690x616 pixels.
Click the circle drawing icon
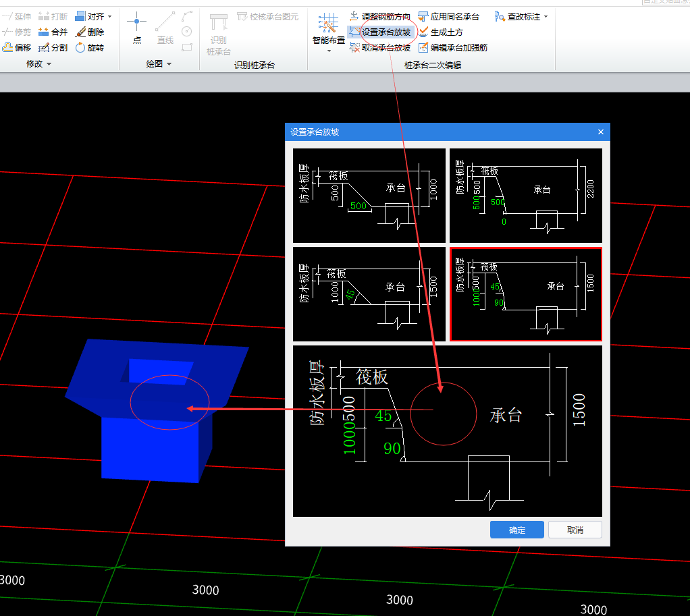tap(187, 32)
